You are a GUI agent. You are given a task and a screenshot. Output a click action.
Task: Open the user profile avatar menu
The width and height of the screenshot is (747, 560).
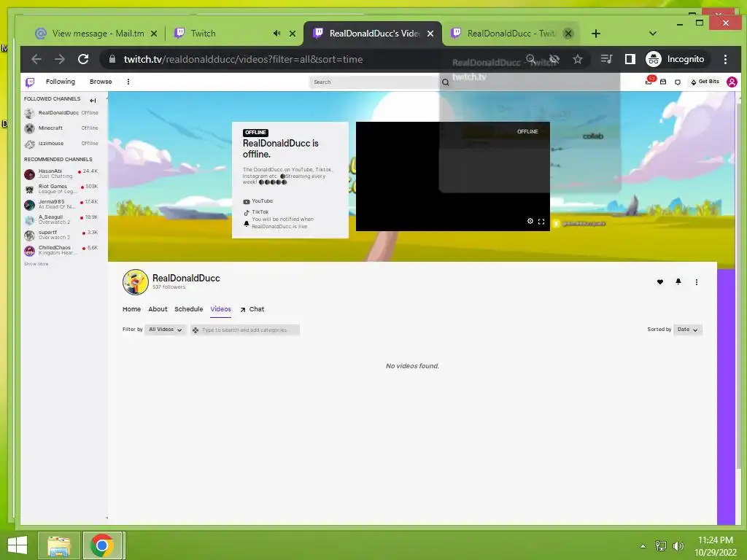coord(732,82)
